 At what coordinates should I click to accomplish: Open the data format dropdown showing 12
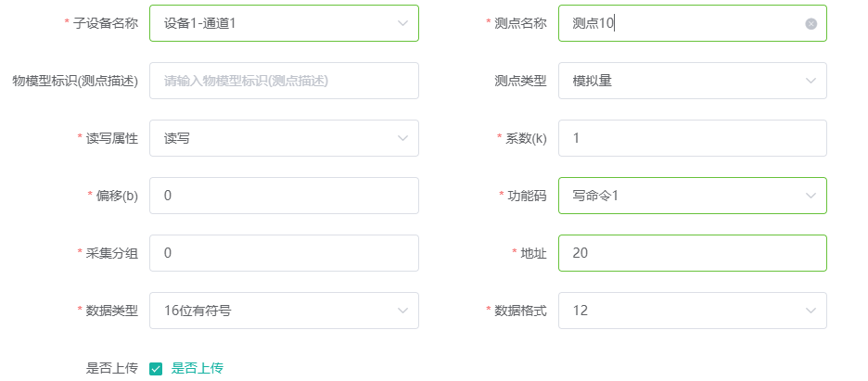(x=692, y=311)
